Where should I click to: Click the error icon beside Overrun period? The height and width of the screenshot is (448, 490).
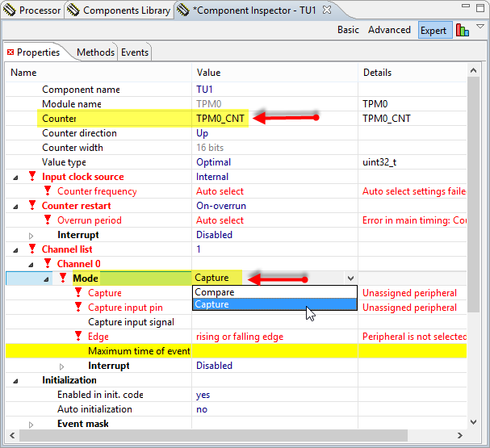click(x=48, y=220)
